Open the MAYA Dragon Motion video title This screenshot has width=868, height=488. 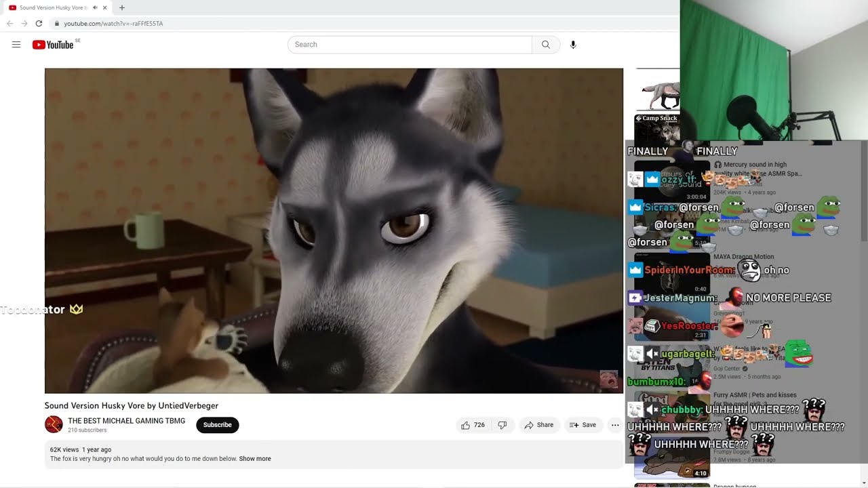743,257
